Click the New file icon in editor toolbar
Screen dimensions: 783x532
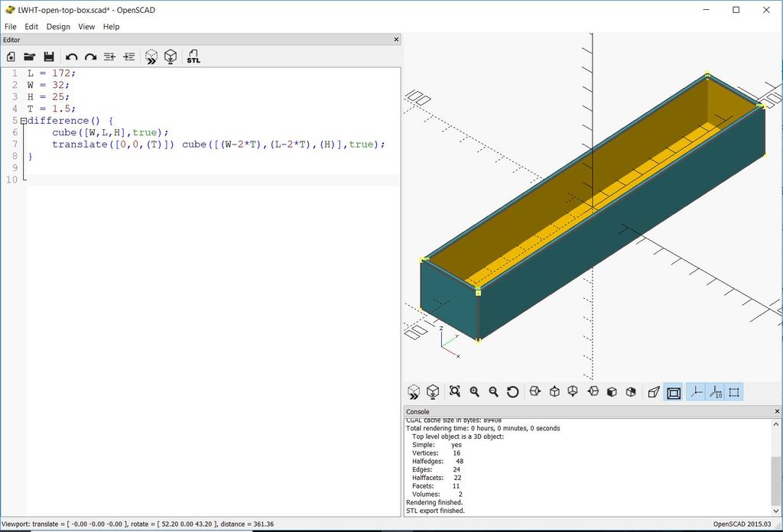pos(11,57)
